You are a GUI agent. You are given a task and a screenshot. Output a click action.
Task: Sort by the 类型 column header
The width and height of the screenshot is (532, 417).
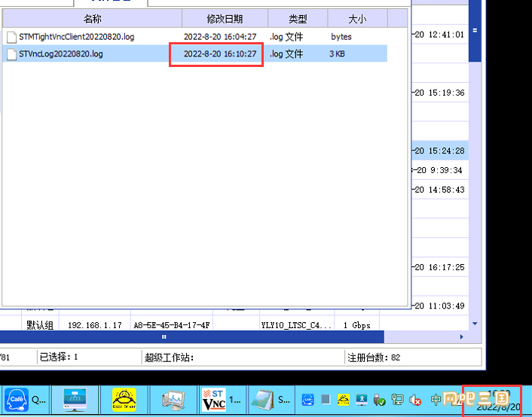coord(298,19)
